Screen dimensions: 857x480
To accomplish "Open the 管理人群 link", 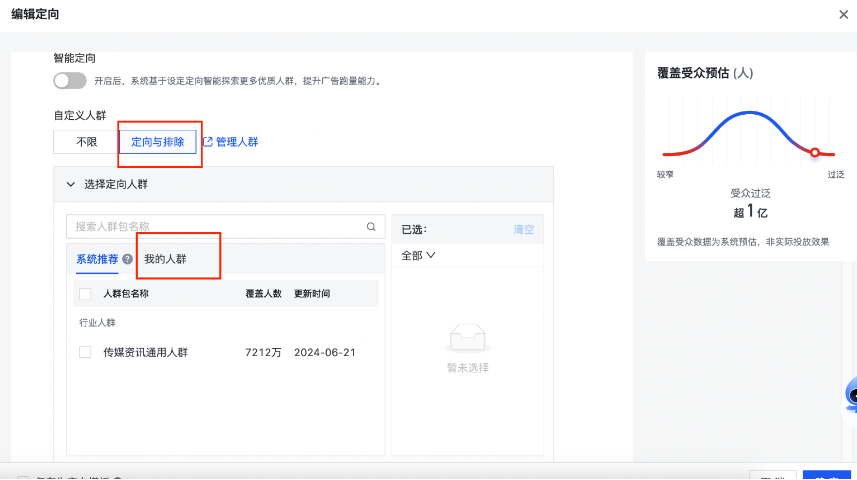I will pyautogui.click(x=237, y=142).
